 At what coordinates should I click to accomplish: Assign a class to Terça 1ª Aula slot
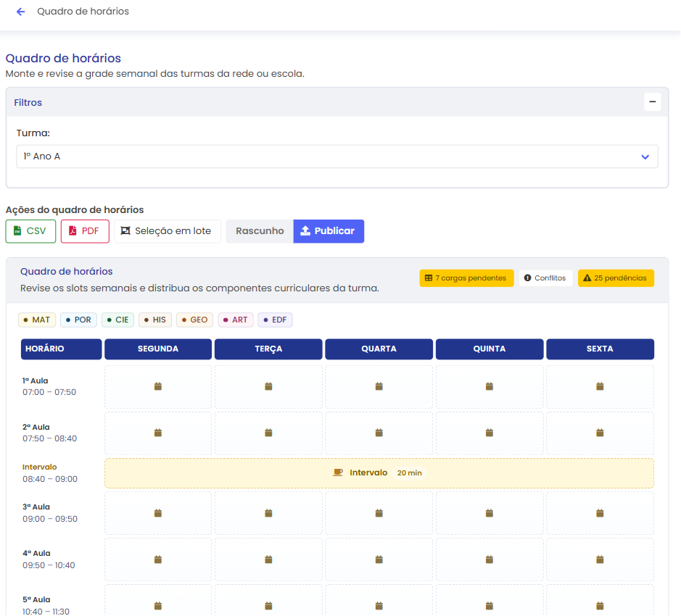268,387
